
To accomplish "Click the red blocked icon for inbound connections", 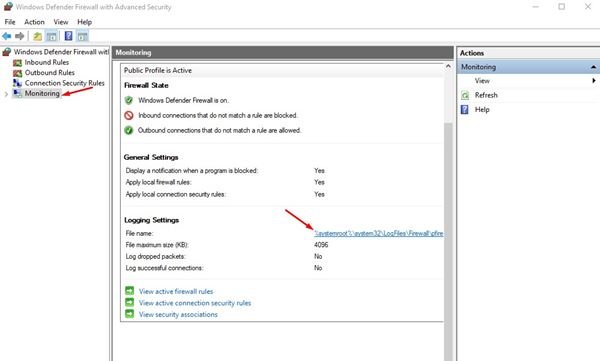I will (129, 115).
